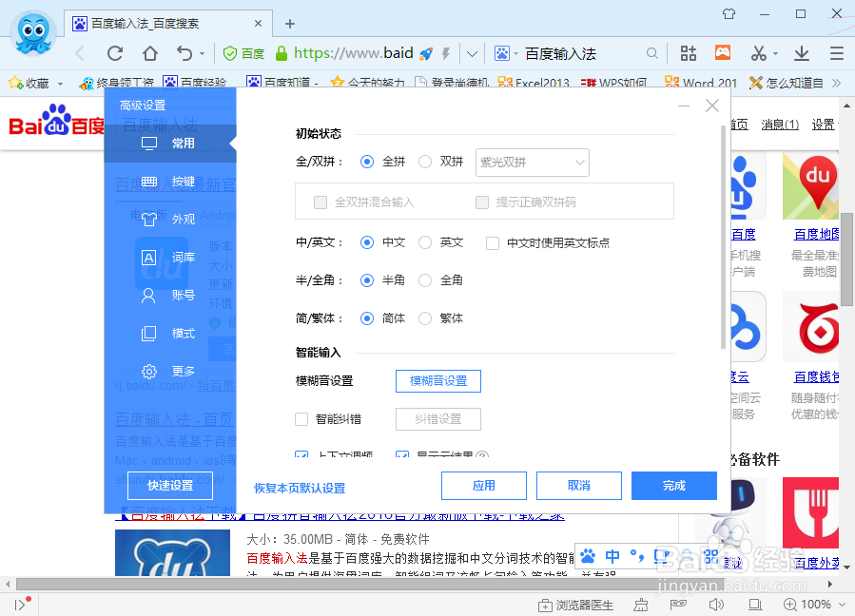Reload the page with the refresh icon
Screen dimensions: 855x616
click(114, 53)
